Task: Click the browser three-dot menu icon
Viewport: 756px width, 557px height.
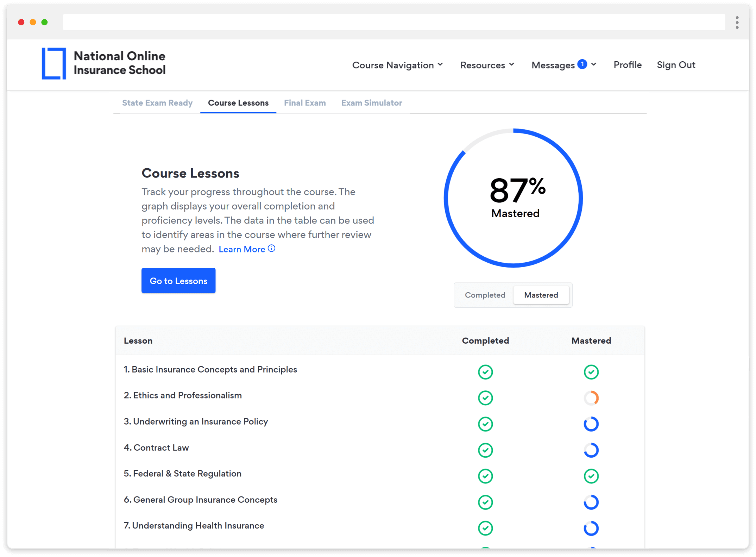Action: pyautogui.click(x=737, y=23)
